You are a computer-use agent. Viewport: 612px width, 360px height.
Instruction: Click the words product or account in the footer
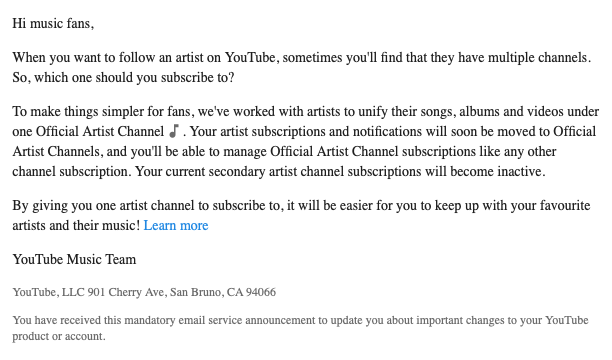pos(59,336)
